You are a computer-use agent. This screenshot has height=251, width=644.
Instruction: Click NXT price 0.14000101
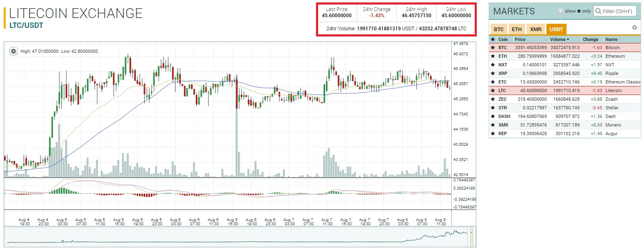535,65
